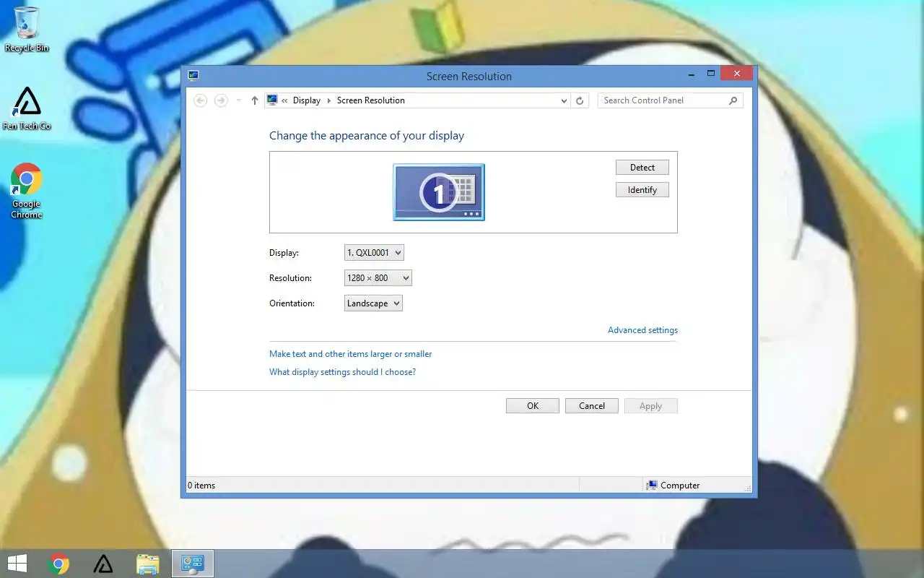Launch Fen Tech Go from the taskbar
The image size is (924, 578).
click(x=103, y=564)
